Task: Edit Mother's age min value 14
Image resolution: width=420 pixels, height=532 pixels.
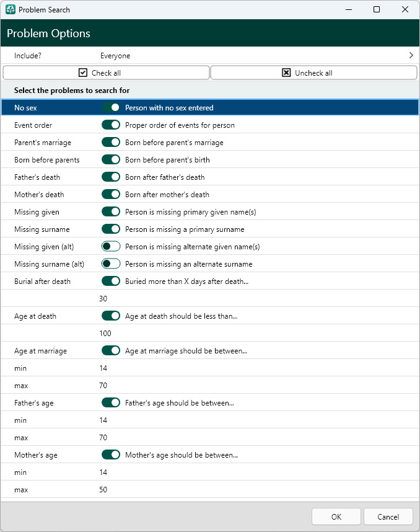Action: pyautogui.click(x=103, y=472)
